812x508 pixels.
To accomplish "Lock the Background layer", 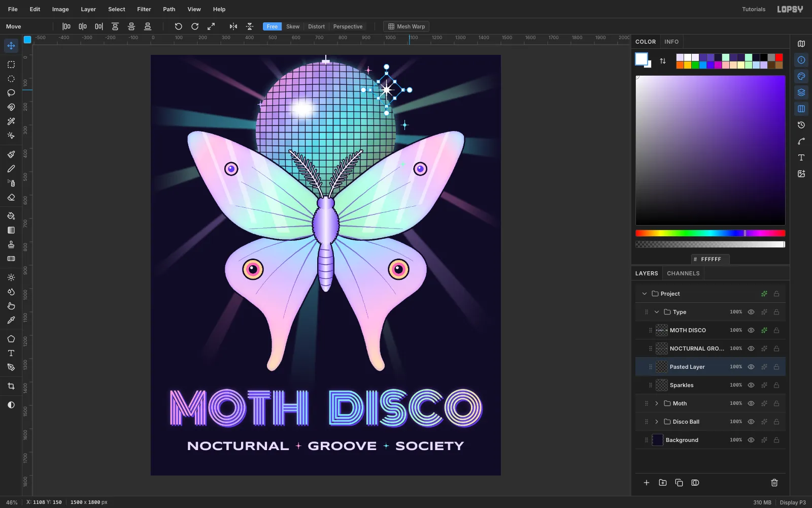I will [776, 440].
